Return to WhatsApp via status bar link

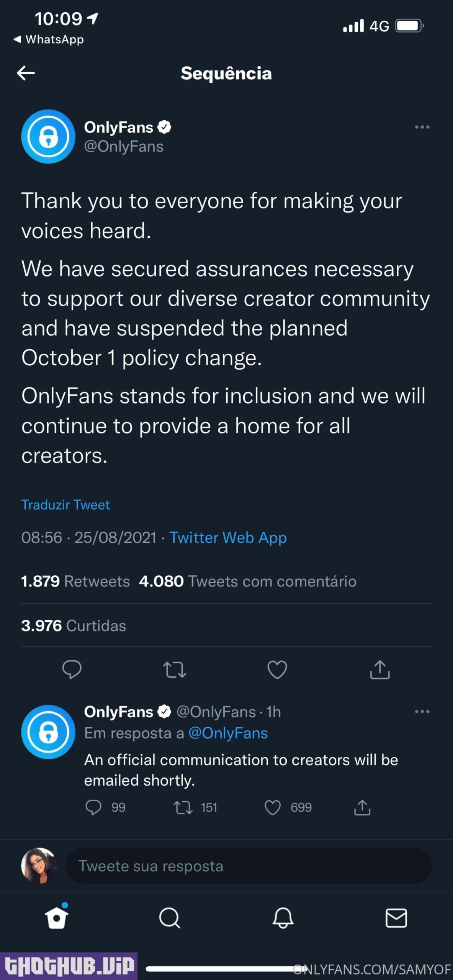click(x=49, y=39)
